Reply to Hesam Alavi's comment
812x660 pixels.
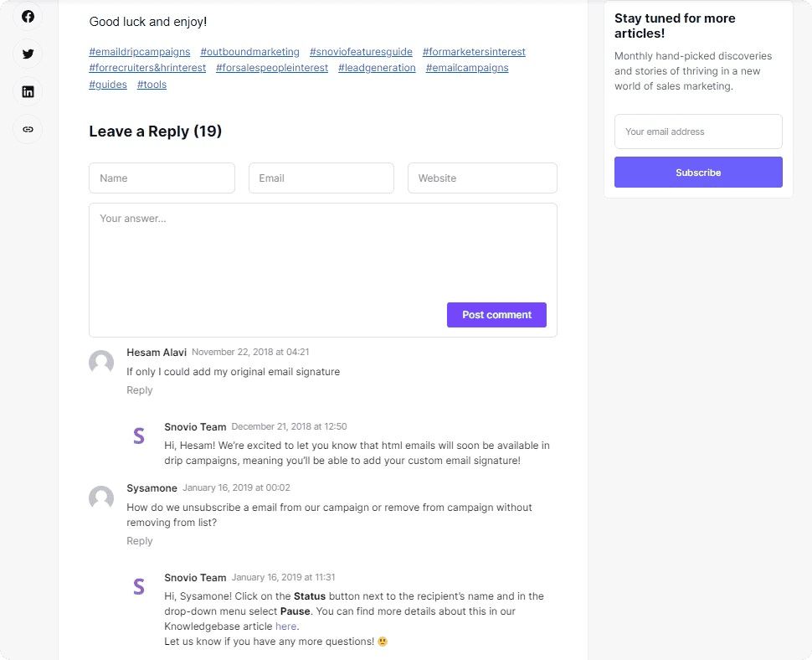(x=139, y=390)
